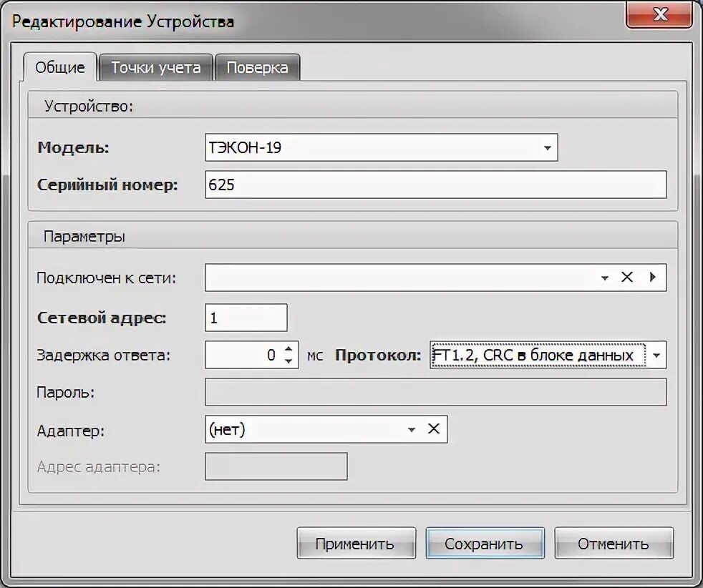This screenshot has width=703, height=588.
Task: Expand the Подключен к сети dropdown arrow
Action: coord(604,278)
